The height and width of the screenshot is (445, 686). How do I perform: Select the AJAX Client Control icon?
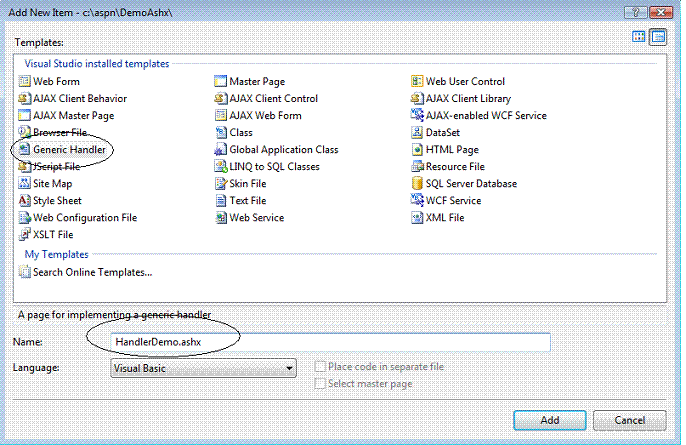tap(220, 98)
